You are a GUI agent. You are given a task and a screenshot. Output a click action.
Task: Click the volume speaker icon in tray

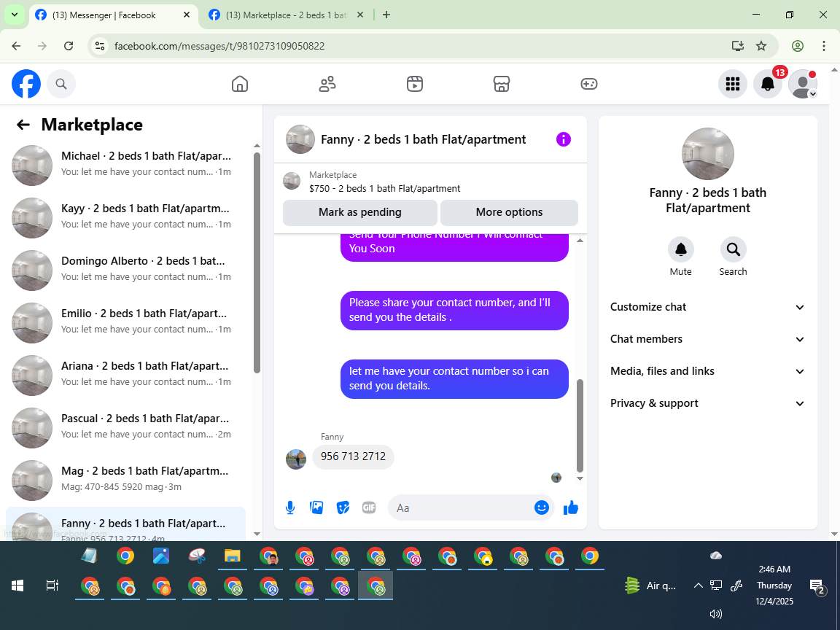pos(716,614)
